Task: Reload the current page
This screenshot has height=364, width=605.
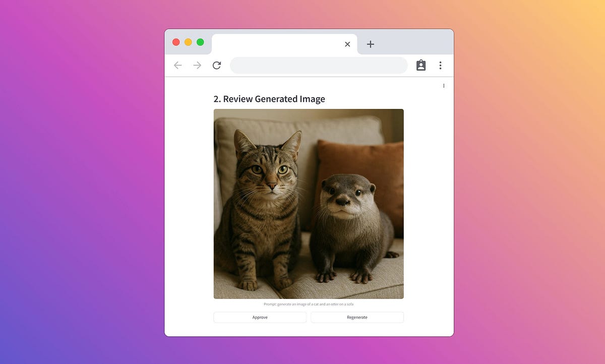Action: [x=217, y=65]
